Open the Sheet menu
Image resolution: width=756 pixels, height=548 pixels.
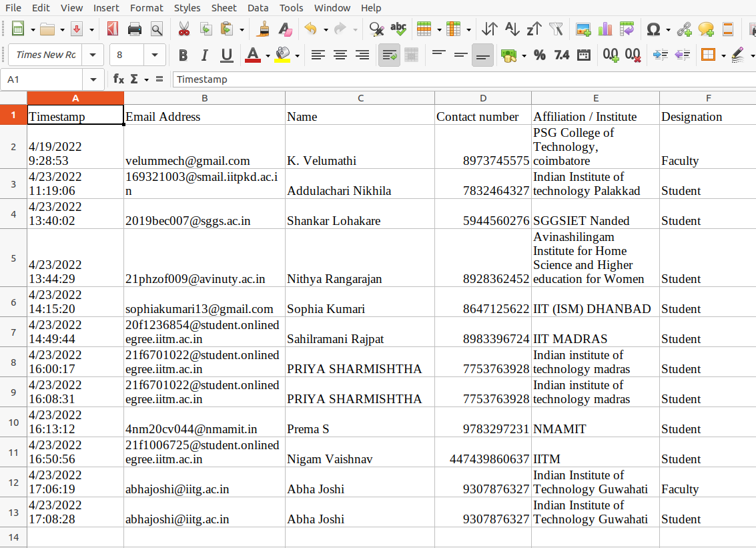224,8
